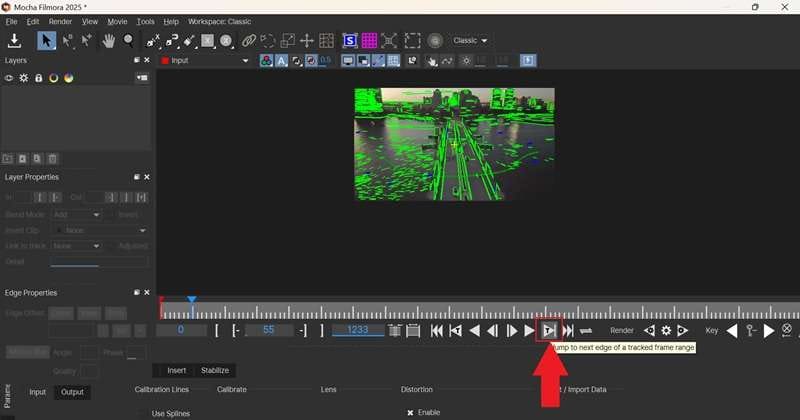The image size is (800, 420).
Task: Open the Tools menu
Action: pyautogui.click(x=145, y=21)
